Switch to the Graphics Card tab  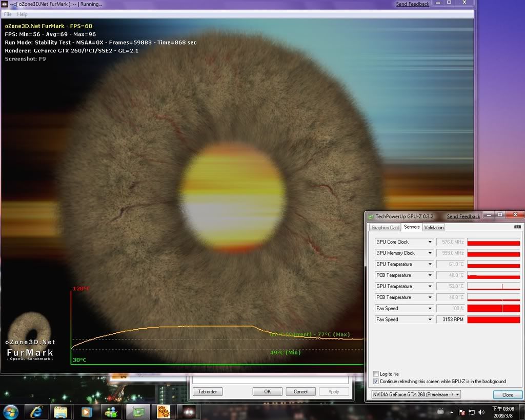tap(385, 227)
